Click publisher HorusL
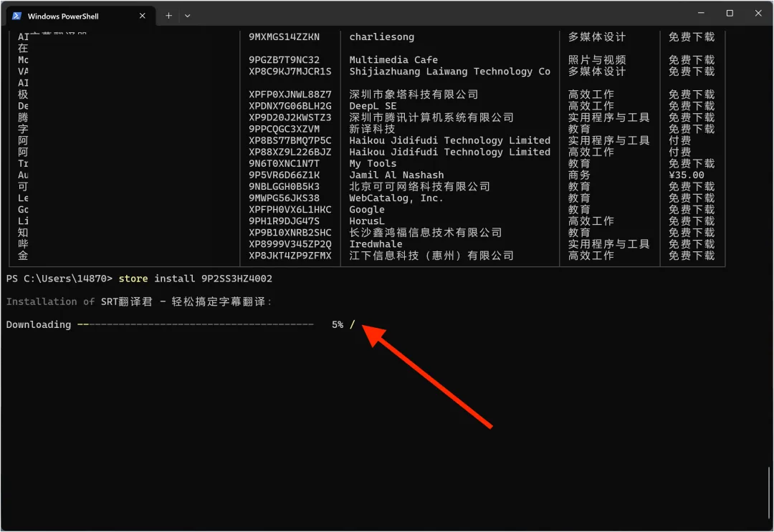The image size is (774, 532). click(367, 221)
